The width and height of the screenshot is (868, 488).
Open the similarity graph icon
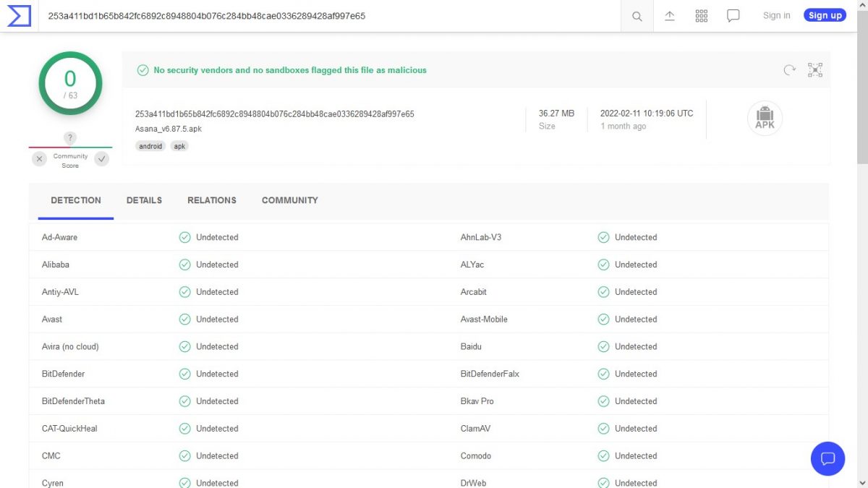[815, 70]
